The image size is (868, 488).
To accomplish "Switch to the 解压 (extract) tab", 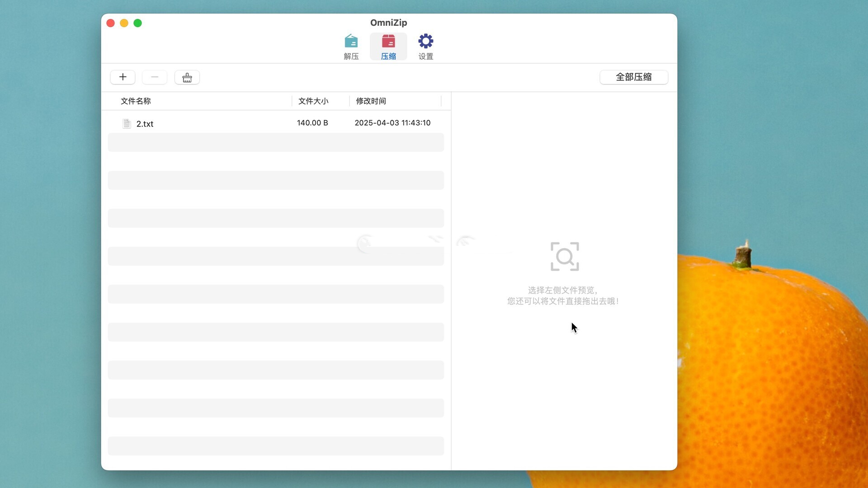I will (351, 47).
